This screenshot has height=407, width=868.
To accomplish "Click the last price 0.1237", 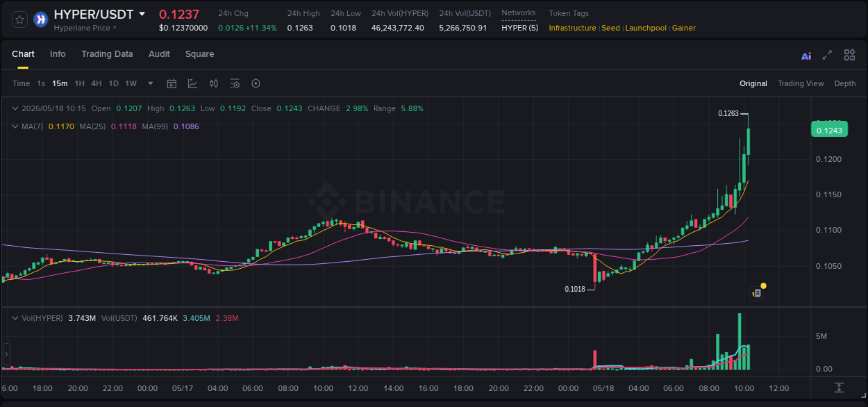I will [178, 14].
